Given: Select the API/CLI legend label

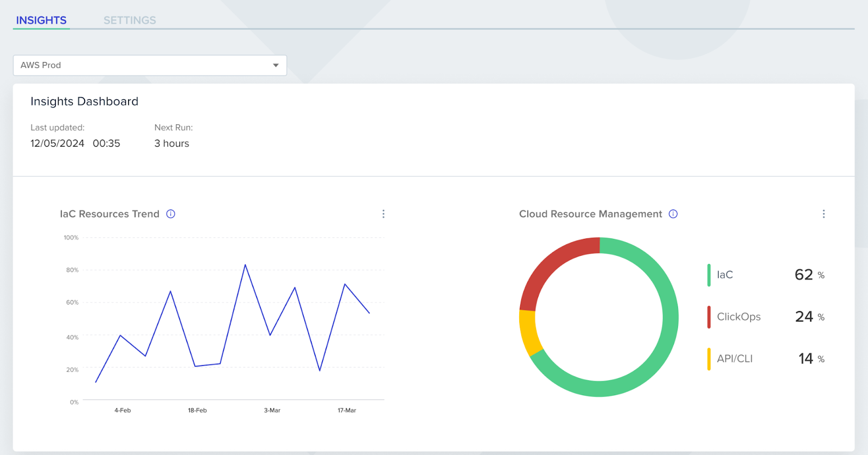Looking at the screenshot, I should click(735, 359).
